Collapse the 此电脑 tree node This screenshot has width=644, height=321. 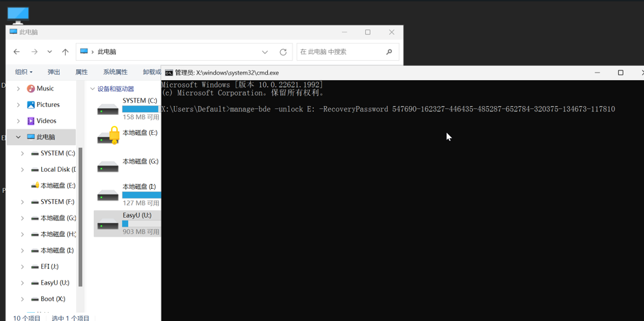click(x=18, y=137)
